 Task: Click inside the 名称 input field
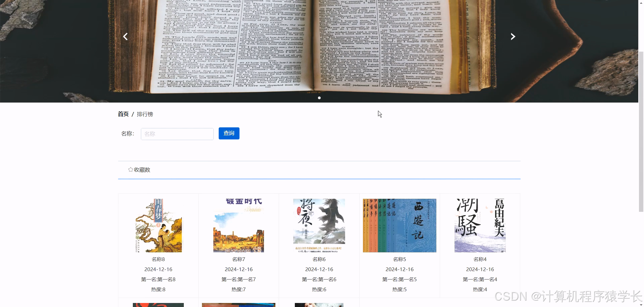point(177,134)
